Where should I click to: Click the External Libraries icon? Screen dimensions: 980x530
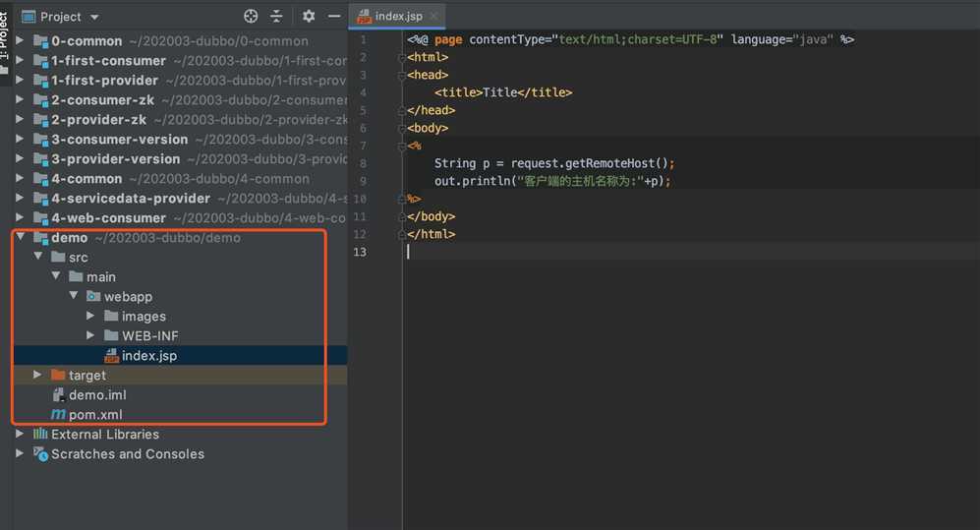(x=40, y=435)
